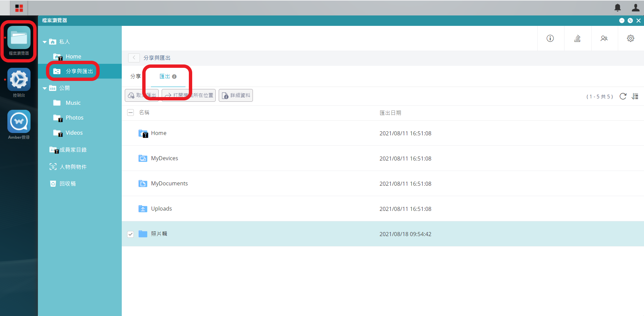Click 詳細資料 (details) button

pyautogui.click(x=236, y=95)
